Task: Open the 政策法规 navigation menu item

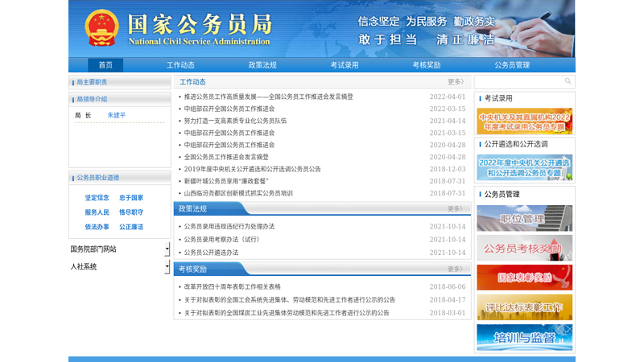Action: (x=262, y=65)
